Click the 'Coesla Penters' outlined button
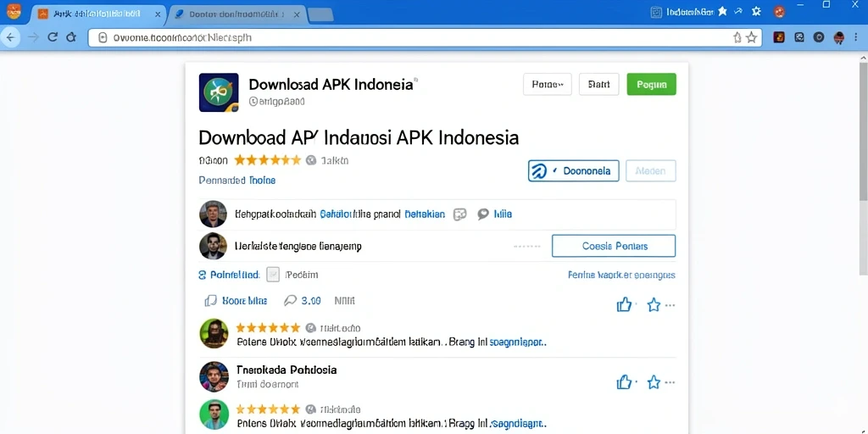The image size is (868, 434). point(614,246)
